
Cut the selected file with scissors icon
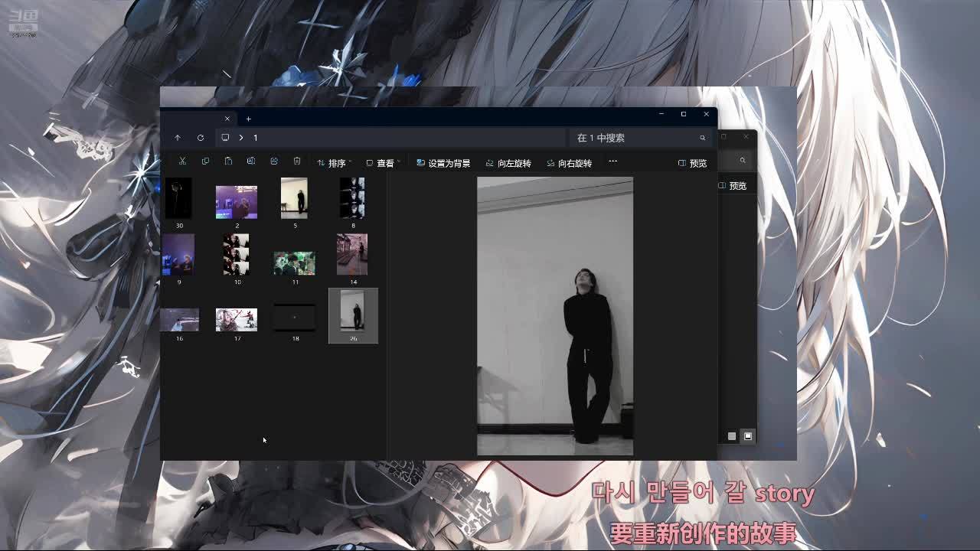tap(182, 161)
